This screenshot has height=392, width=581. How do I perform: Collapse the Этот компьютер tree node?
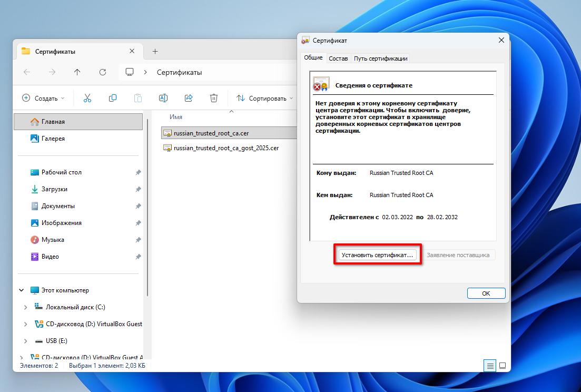coord(22,290)
